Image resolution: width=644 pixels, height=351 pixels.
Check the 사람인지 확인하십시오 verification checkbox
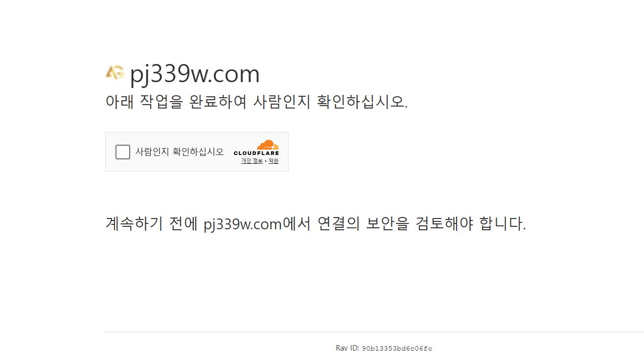[123, 152]
